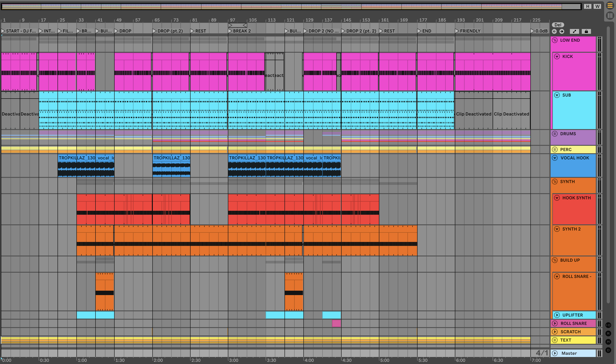Click the Previous Locator arrow button
This screenshot has width=616, height=364.
pos(554,31)
